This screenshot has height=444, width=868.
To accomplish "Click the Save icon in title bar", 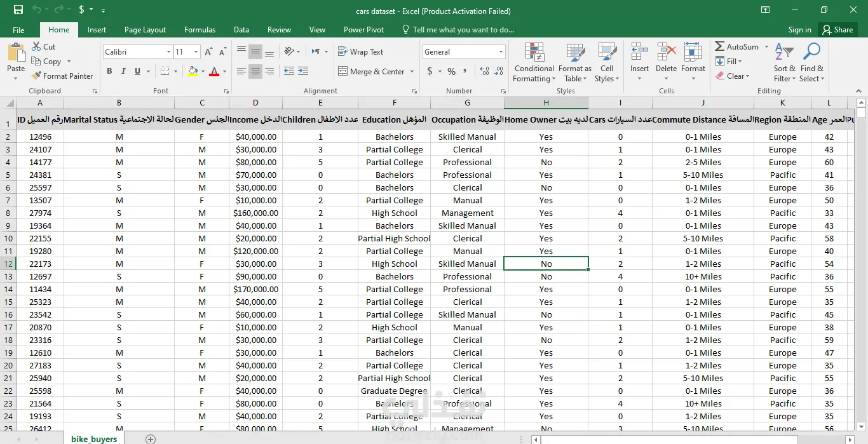I will 18,10.
